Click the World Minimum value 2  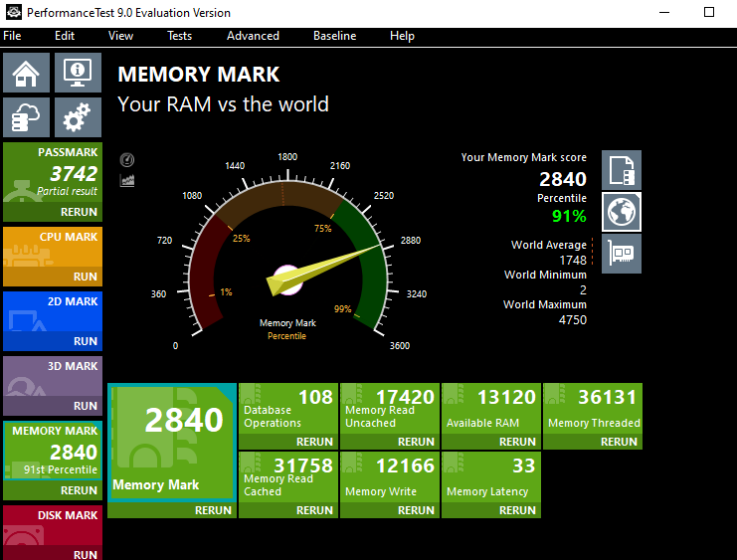[583, 290]
